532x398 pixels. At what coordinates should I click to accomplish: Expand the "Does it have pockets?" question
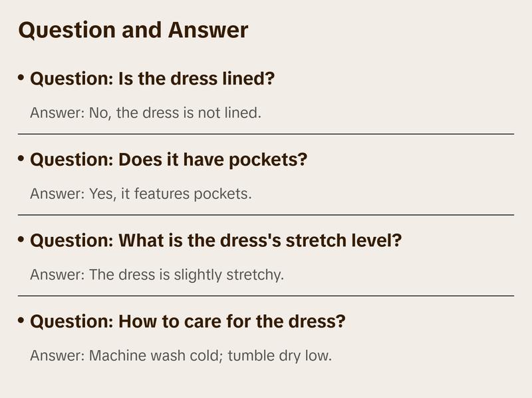coord(212,160)
